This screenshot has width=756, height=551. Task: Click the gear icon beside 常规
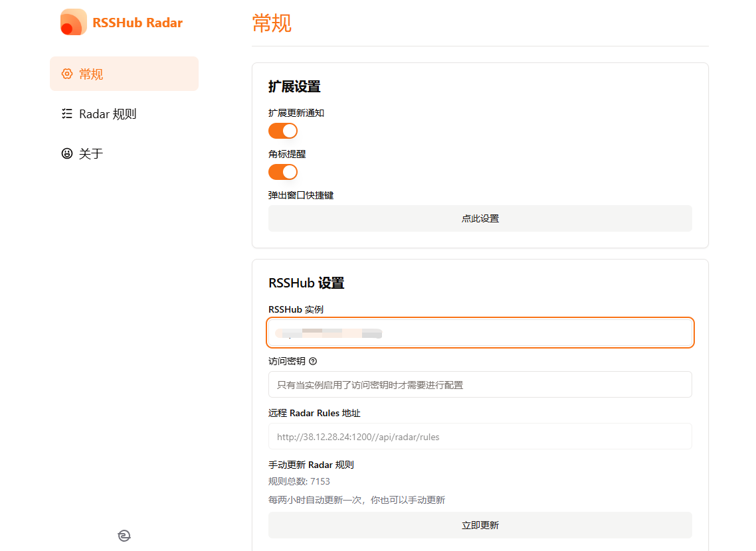(66, 74)
